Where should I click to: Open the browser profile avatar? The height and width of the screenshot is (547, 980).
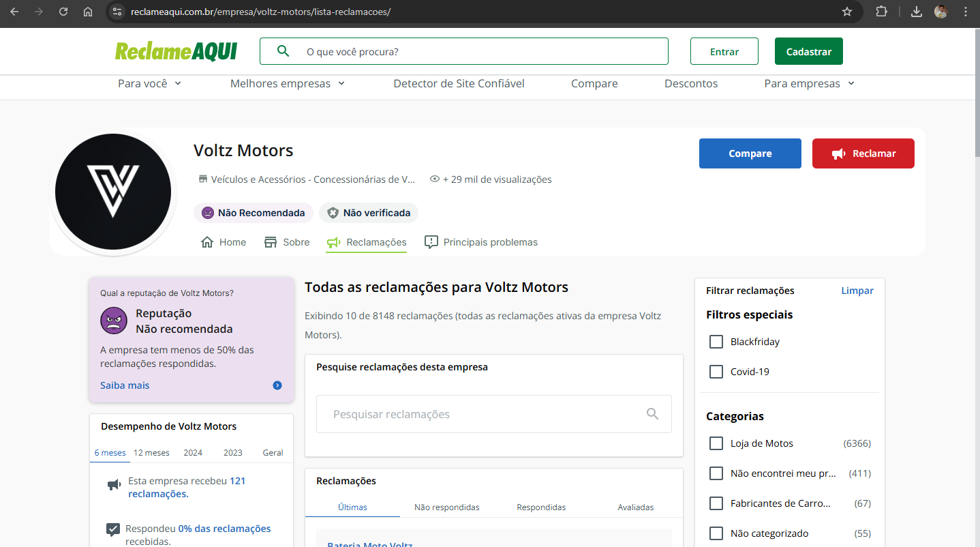[941, 12]
